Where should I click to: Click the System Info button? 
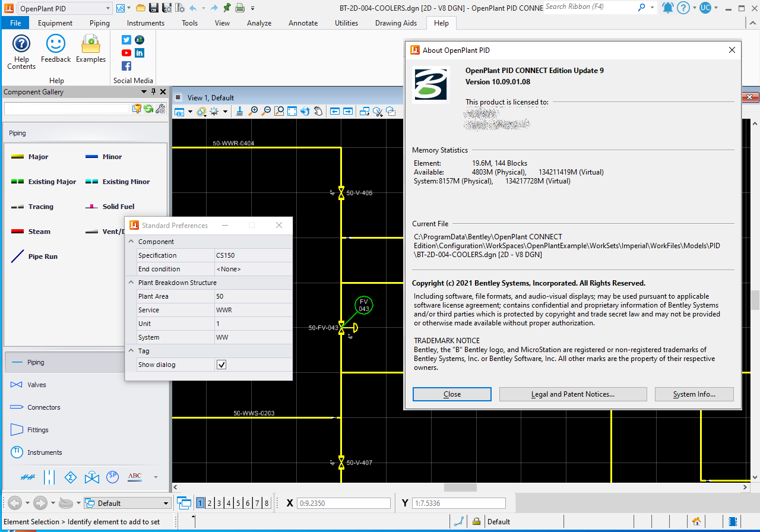[694, 394]
